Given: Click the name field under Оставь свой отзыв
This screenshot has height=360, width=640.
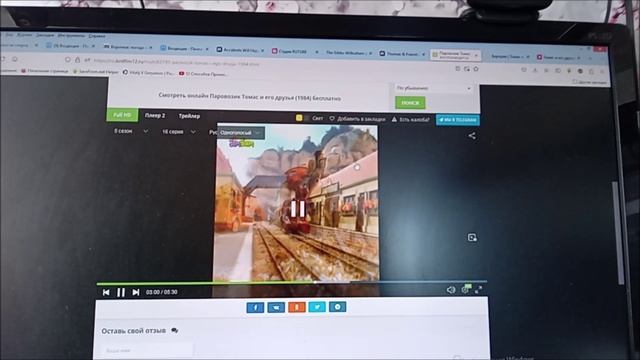Looking at the screenshot, I should (x=147, y=351).
